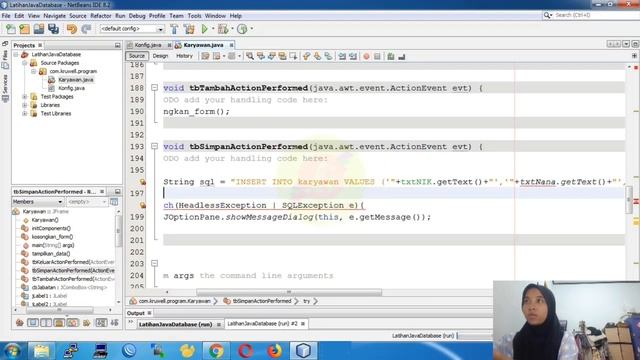Toggle Fully Qualified Names in Navigator

click(87, 323)
